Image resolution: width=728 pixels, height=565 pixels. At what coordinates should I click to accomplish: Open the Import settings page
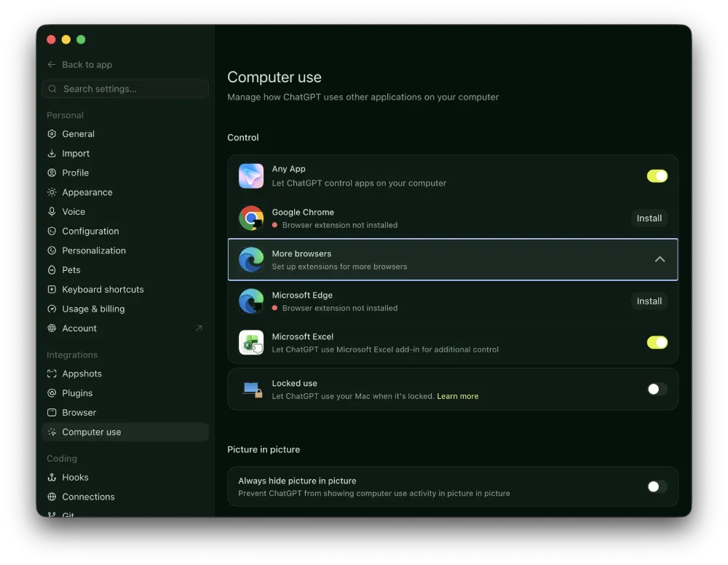tap(125, 153)
